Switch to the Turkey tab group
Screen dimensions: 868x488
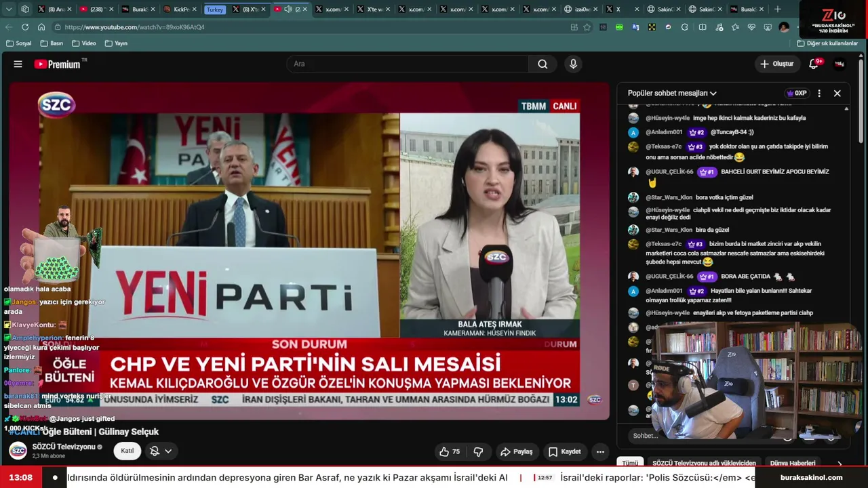click(214, 9)
